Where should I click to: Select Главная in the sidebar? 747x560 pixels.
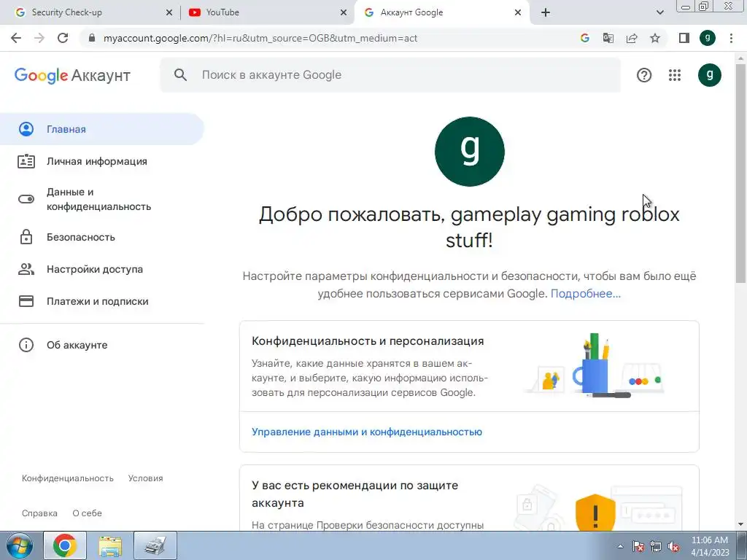click(102, 129)
